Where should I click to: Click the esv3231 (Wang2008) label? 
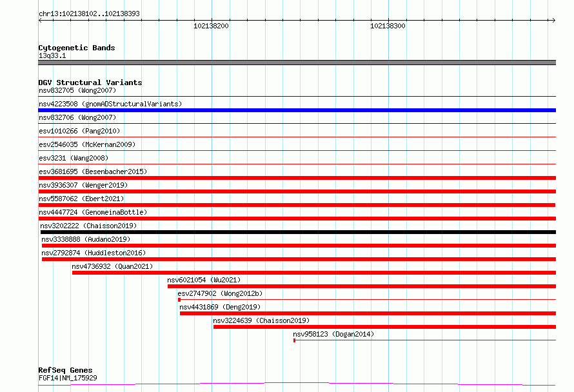74,158
